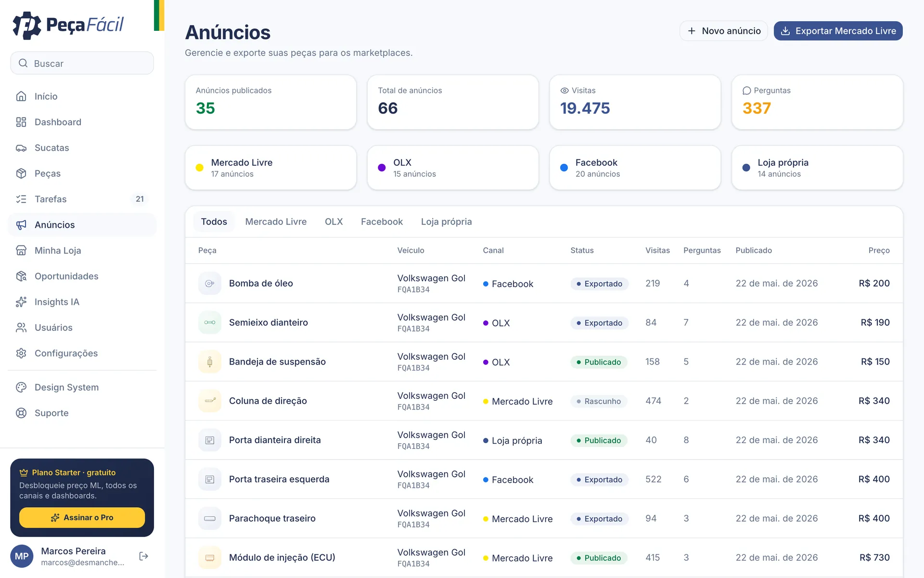Click the PeçaFácil logo

tap(68, 25)
